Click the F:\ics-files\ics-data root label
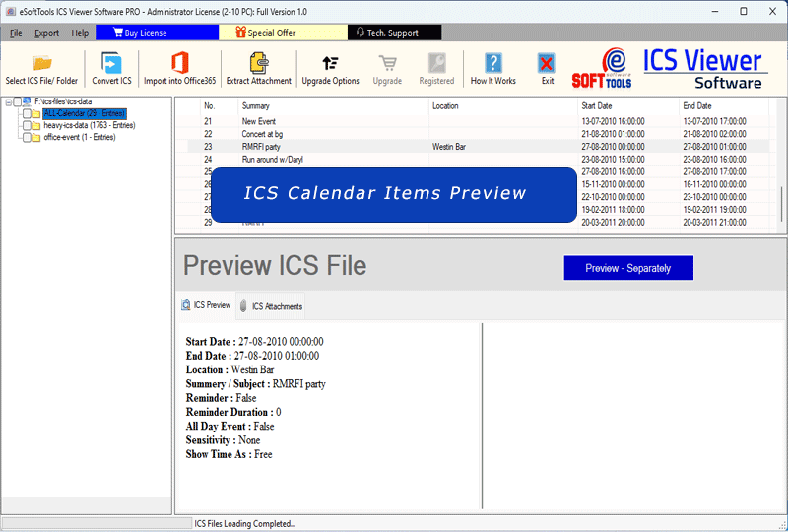This screenshot has height=532, width=788. 63,101
